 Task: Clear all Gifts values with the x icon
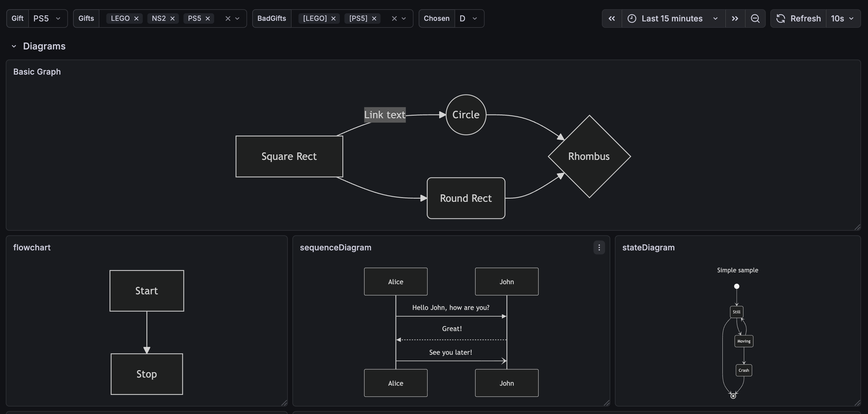228,19
